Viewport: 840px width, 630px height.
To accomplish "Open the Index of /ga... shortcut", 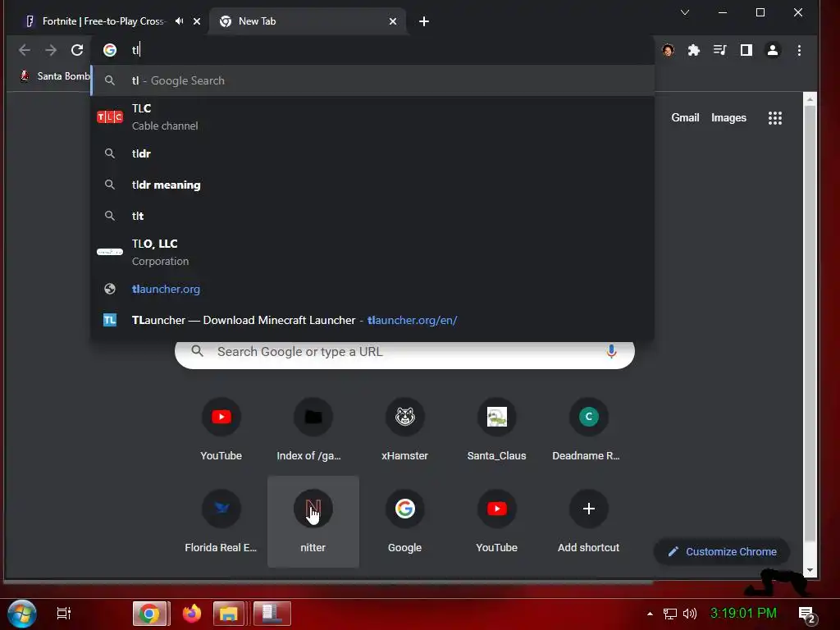I will click(x=313, y=430).
